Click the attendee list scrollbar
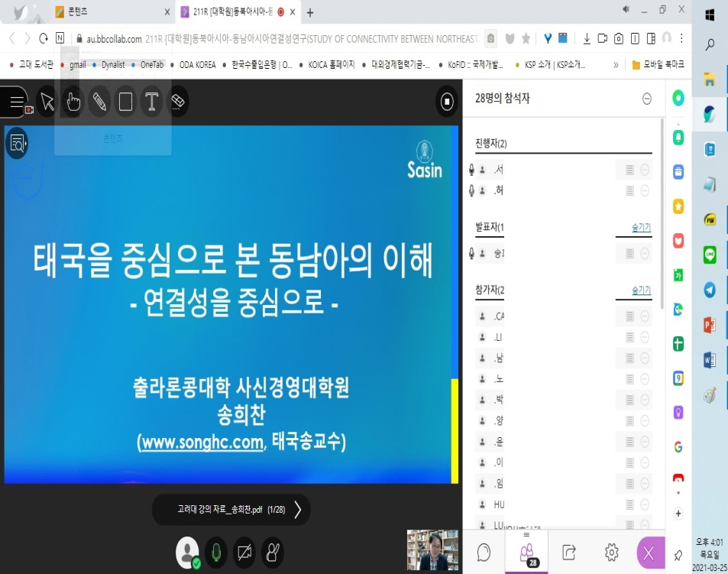This screenshot has height=574, width=728. pyautogui.click(x=662, y=229)
